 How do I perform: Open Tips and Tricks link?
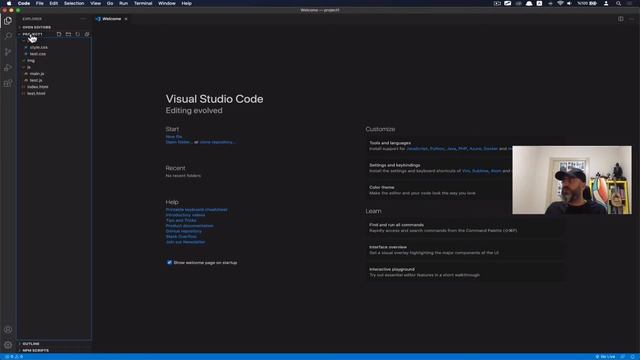(181, 220)
